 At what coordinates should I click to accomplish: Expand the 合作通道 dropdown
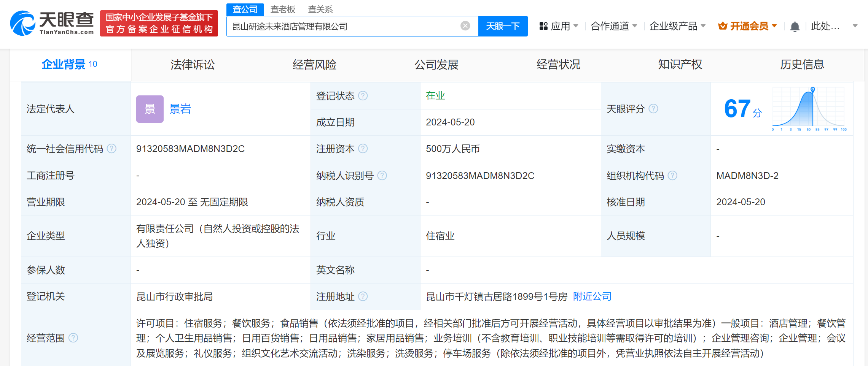click(613, 26)
